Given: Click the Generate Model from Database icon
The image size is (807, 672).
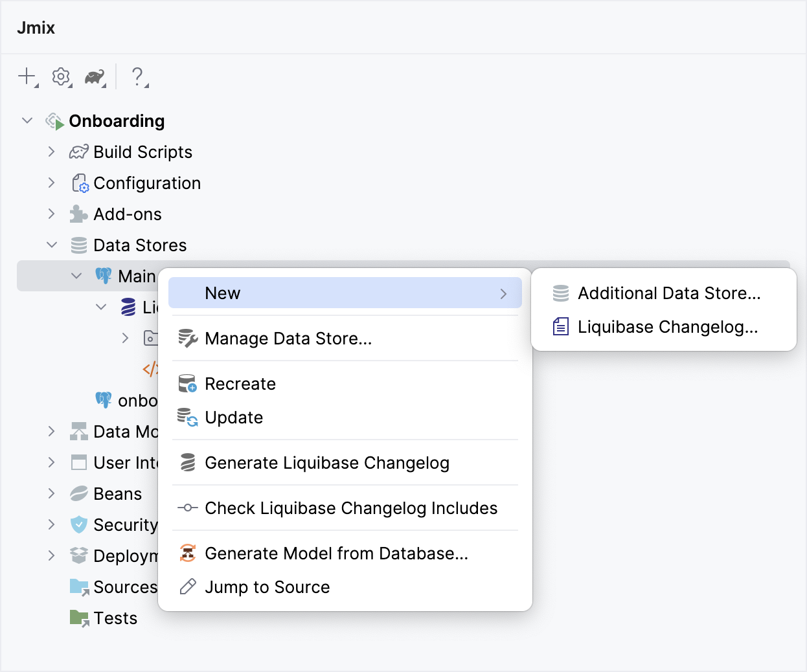Looking at the screenshot, I should tap(188, 554).
